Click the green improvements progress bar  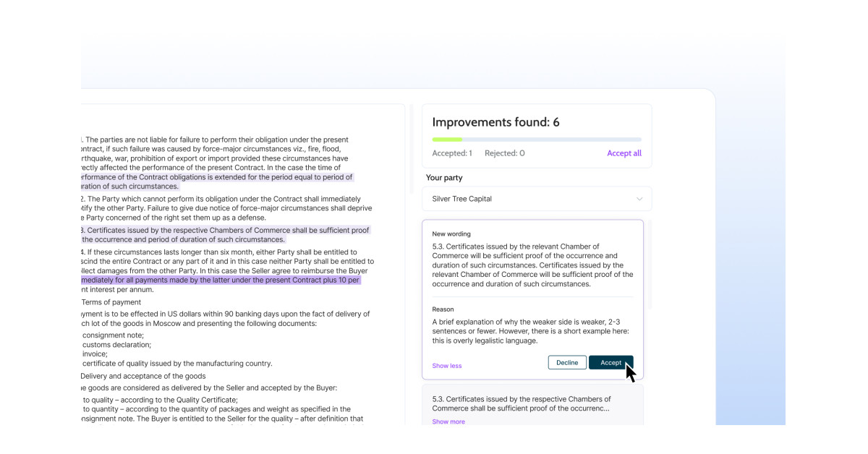point(448,138)
